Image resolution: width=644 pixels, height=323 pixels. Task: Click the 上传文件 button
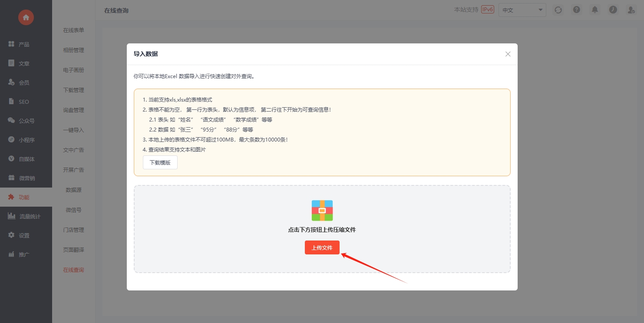pyautogui.click(x=322, y=247)
